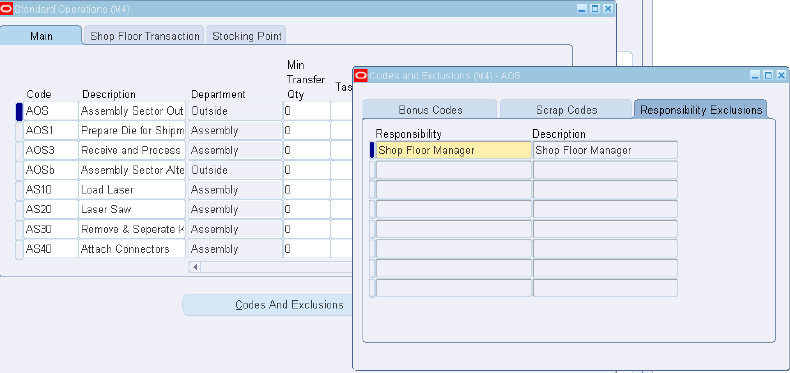Select the AS10 code cell
Viewport: 790px width, 373px height.
[x=51, y=190]
